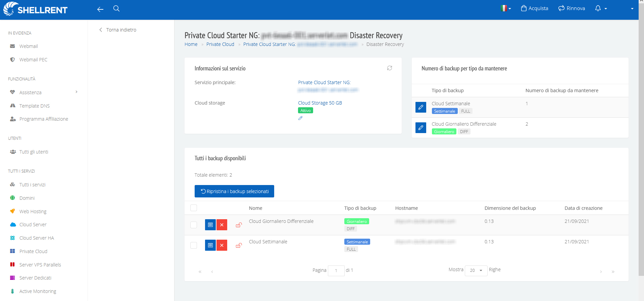
Task: Toggle the select-all backups checkbox
Action: 194,208
